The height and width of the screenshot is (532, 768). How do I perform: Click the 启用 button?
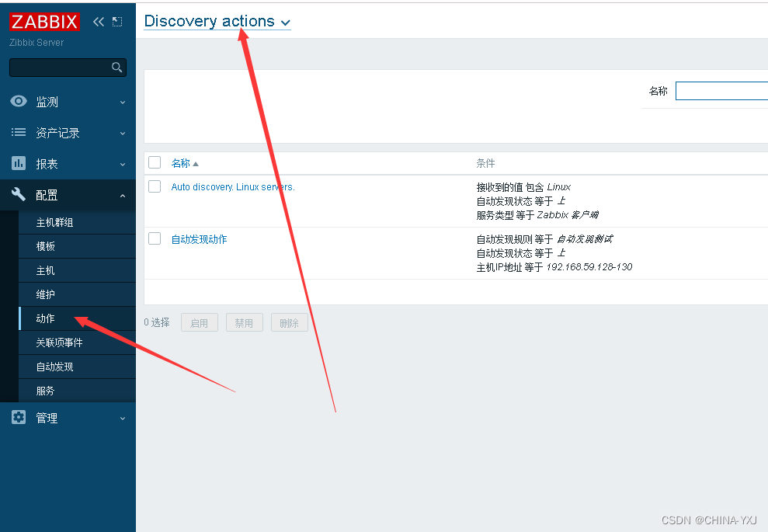[200, 323]
